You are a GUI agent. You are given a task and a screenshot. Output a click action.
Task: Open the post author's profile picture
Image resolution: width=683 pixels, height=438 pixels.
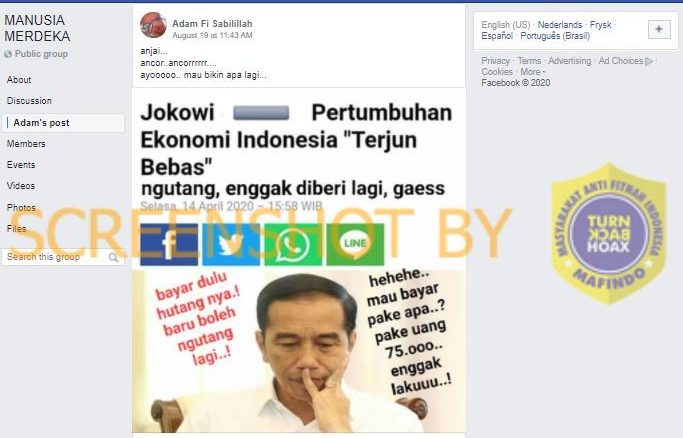tap(153, 25)
